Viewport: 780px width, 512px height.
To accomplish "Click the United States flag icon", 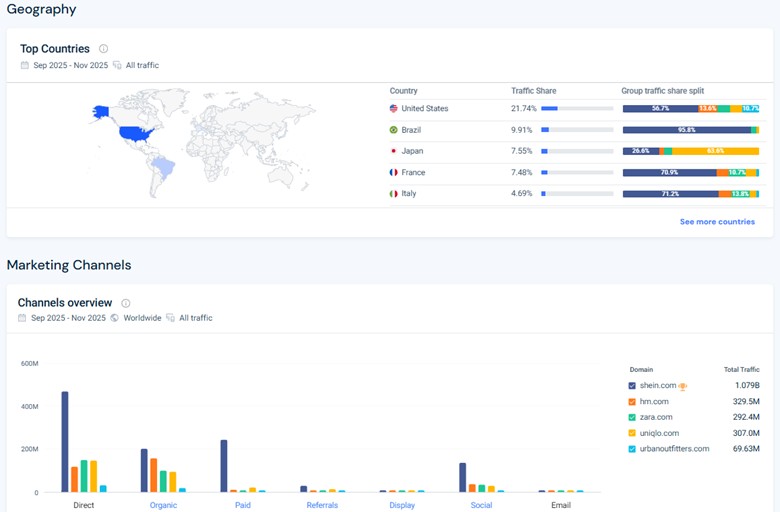I will pyautogui.click(x=393, y=108).
